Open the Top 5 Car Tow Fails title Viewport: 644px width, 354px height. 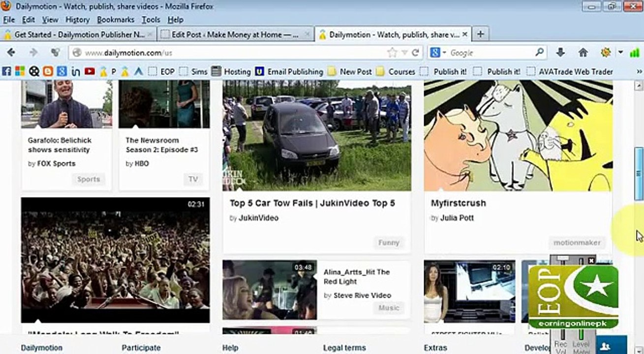[312, 203]
